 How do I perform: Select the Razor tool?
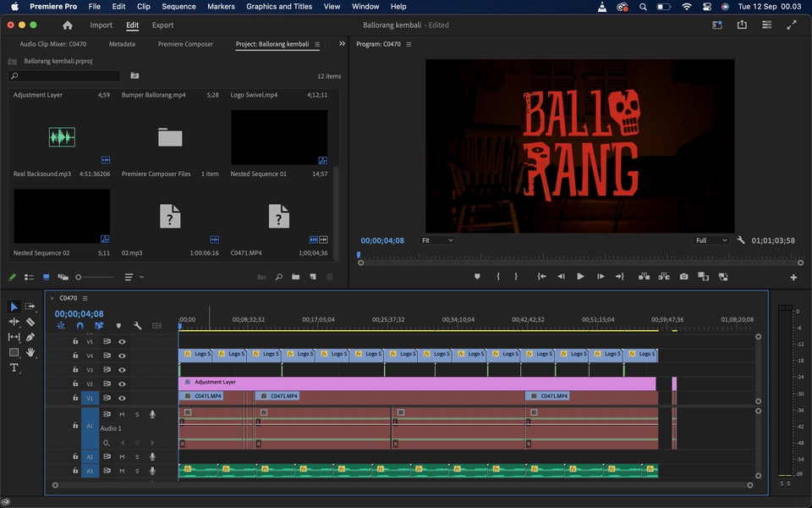30,322
